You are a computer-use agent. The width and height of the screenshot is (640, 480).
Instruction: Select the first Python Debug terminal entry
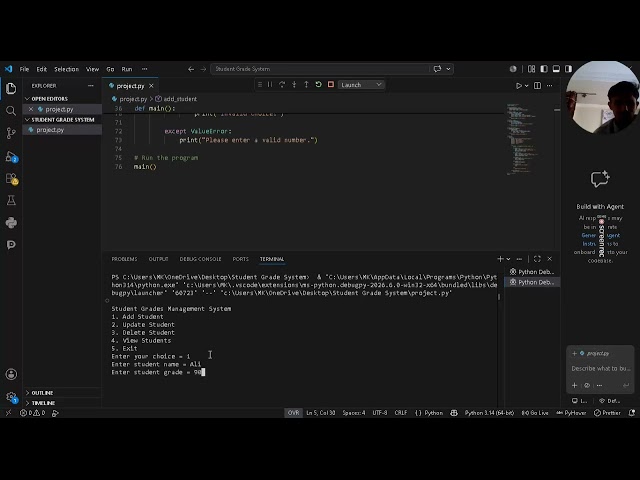click(x=532, y=272)
